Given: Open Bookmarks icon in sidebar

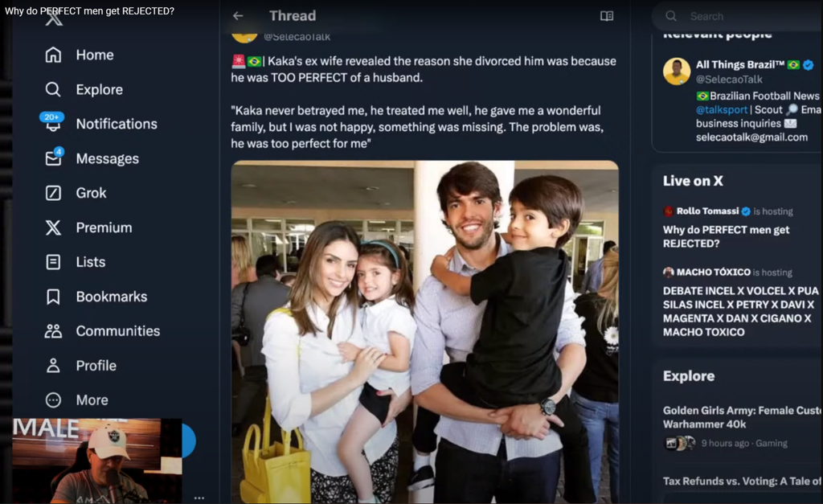Looking at the screenshot, I should tap(53, 297).
